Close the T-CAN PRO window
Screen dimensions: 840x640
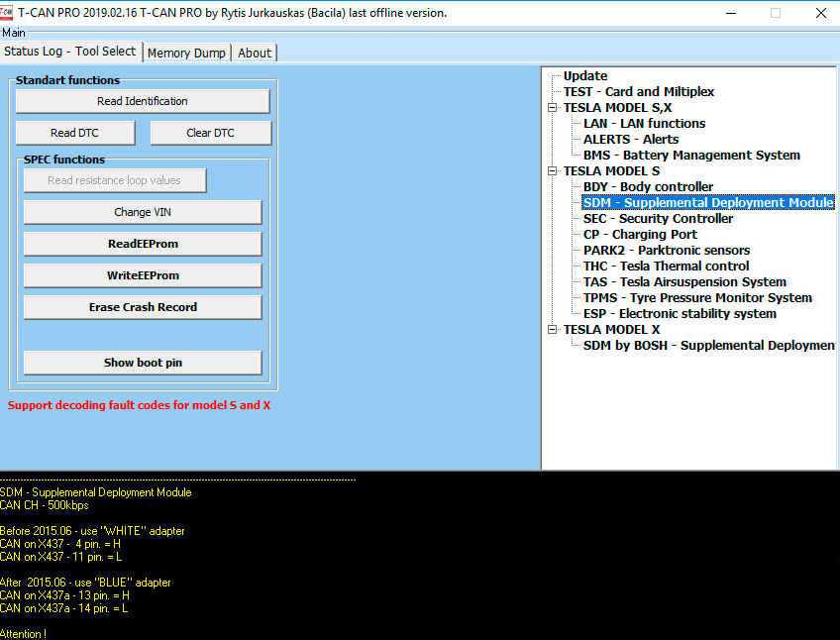point(821,13)
